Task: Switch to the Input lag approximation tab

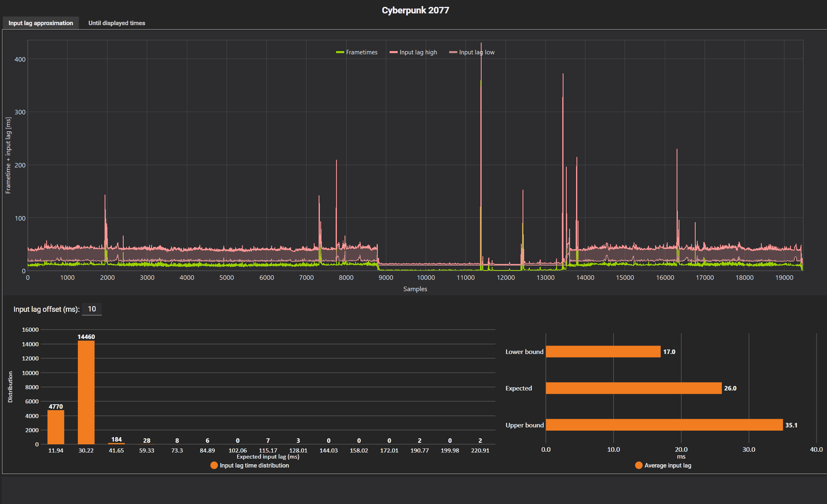Action: click(x=41, y=23)
